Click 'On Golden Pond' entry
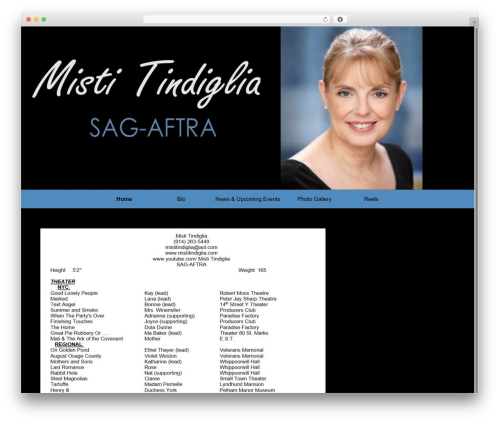Viewport: 500px width, 423px height. click(x=70, y=350)
